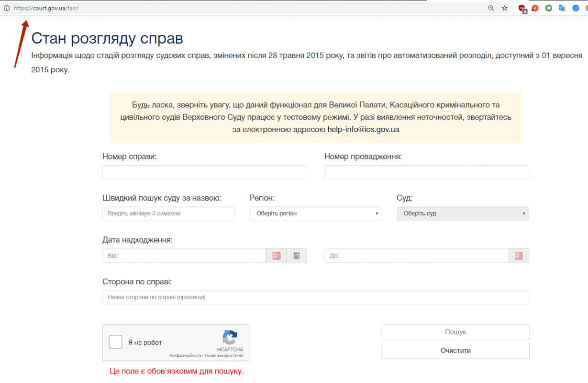Viewport: 588px width, 383px height.
Task: Click the site info icon beside the URL
Action: [6, 8]
